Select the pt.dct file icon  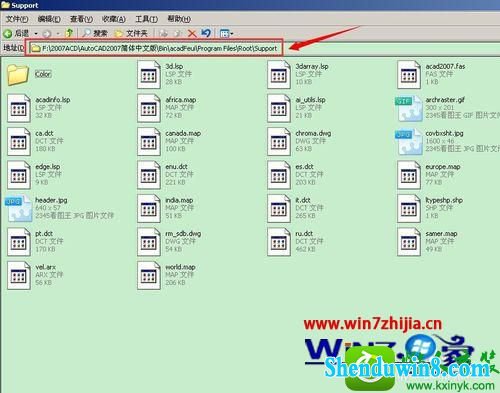[19, 242]
